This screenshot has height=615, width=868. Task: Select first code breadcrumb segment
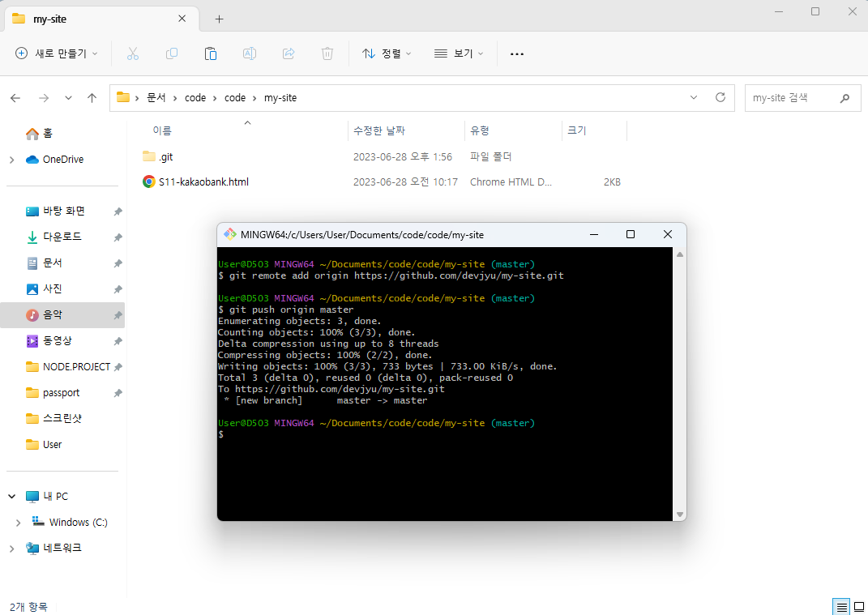[195, 98]
